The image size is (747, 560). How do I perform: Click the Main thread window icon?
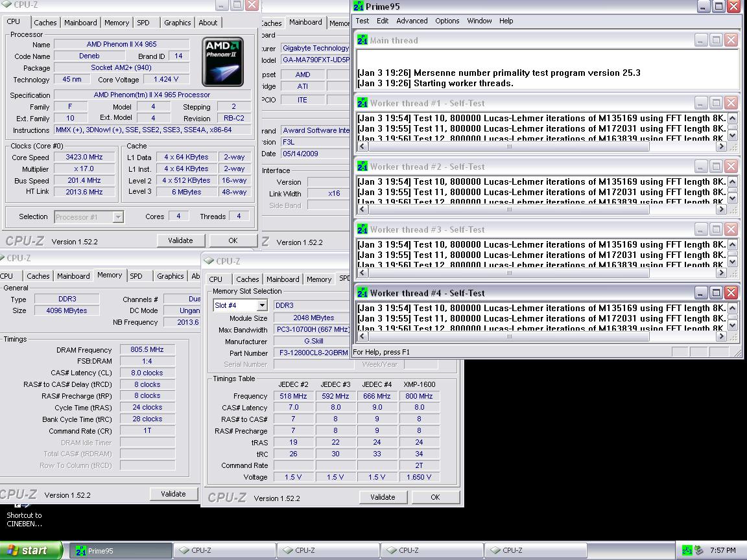pos(362,40)
